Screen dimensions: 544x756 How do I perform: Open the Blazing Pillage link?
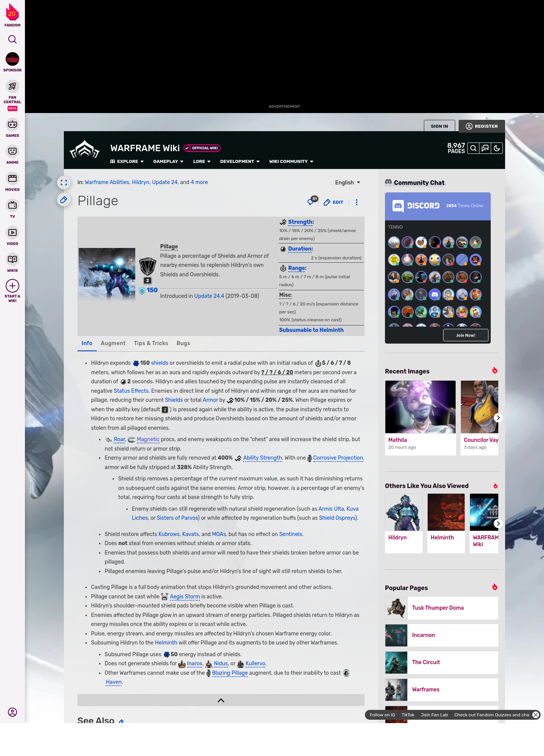coord(230,673)
